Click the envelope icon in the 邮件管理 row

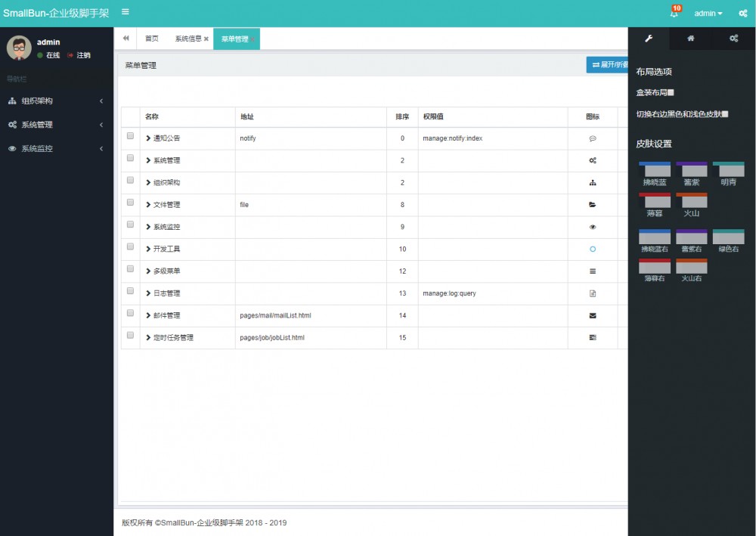point(593,315)
